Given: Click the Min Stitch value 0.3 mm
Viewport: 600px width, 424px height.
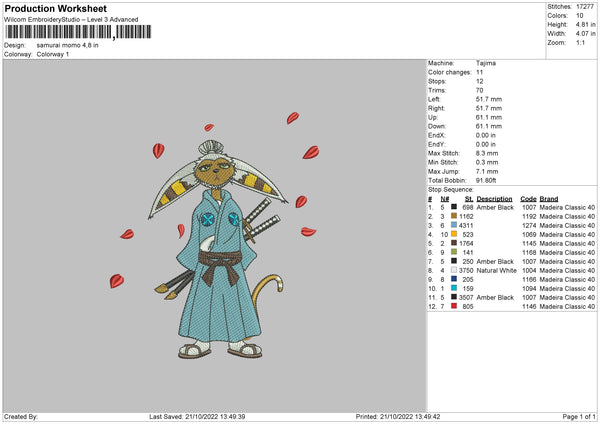Looking at the screenshot, I should (487, 162).
